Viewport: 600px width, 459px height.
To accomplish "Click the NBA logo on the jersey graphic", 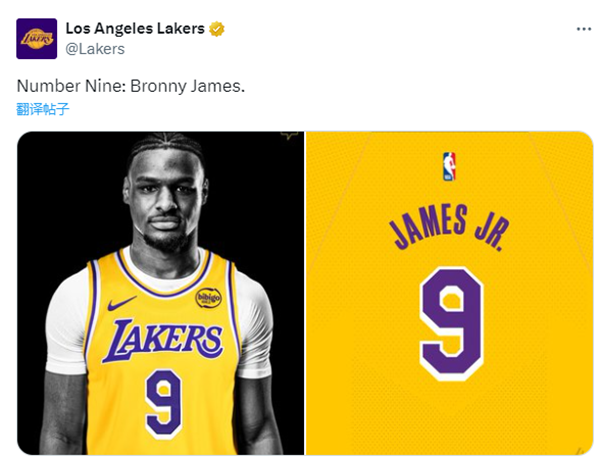I will (449, 166).
